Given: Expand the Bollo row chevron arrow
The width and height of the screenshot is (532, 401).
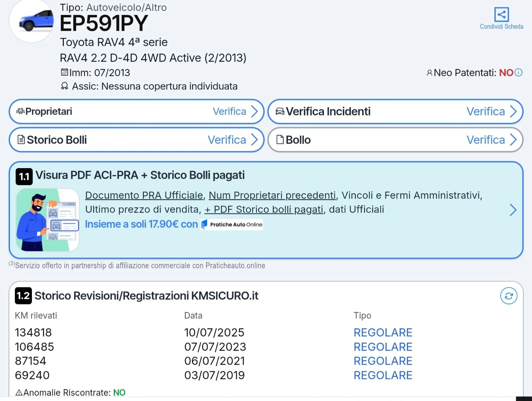Looking at the screenshot, I should (x=513, y=140).
